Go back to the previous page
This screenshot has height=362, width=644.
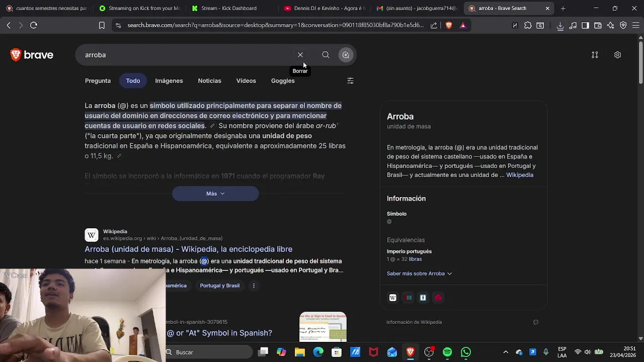(x=9, y=25)
